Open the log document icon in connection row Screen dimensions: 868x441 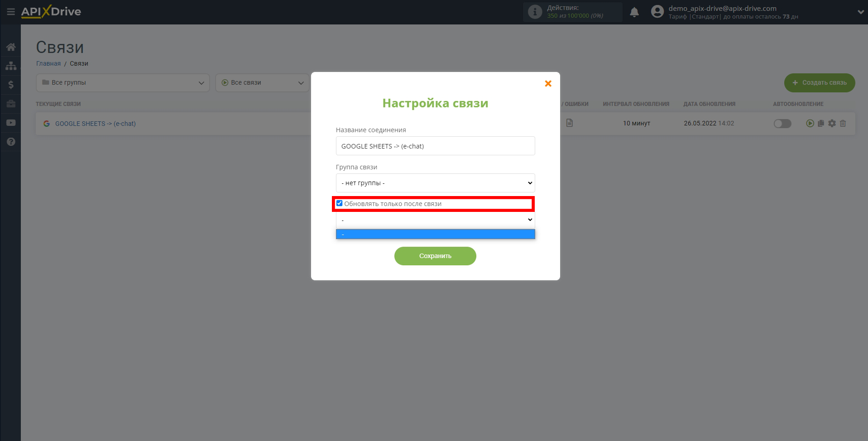570,123
